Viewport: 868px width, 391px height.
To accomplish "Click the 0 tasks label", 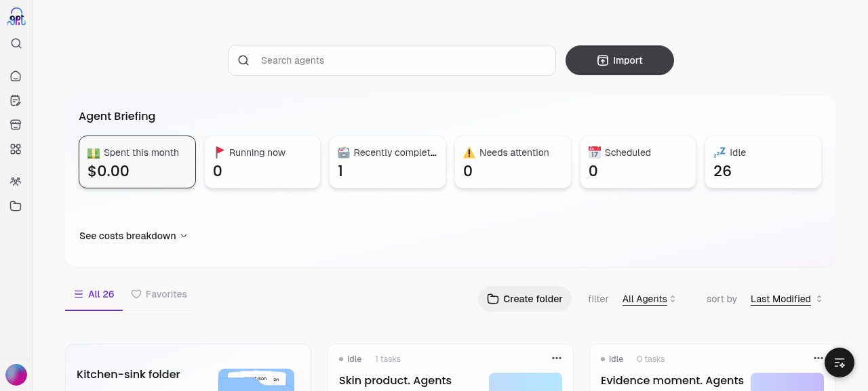I will click(651, 359).
